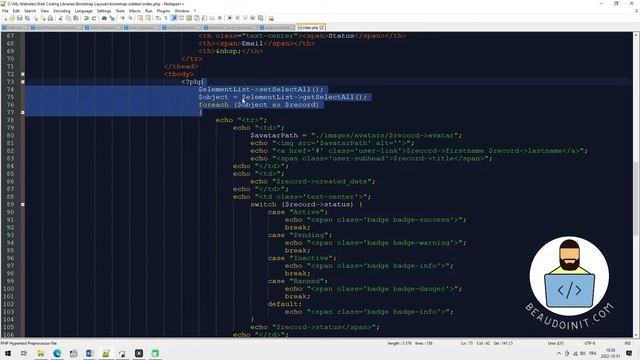This screenshot has width=640, height=360.
Task: Click the Replace toolbar icon
Action: (x=112, y=18)
